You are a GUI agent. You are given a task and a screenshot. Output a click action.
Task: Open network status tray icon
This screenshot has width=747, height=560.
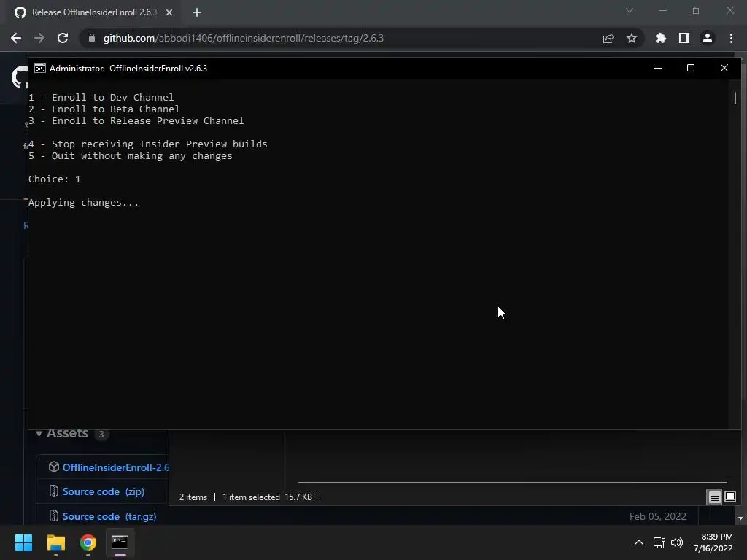(x=659, y=542)
